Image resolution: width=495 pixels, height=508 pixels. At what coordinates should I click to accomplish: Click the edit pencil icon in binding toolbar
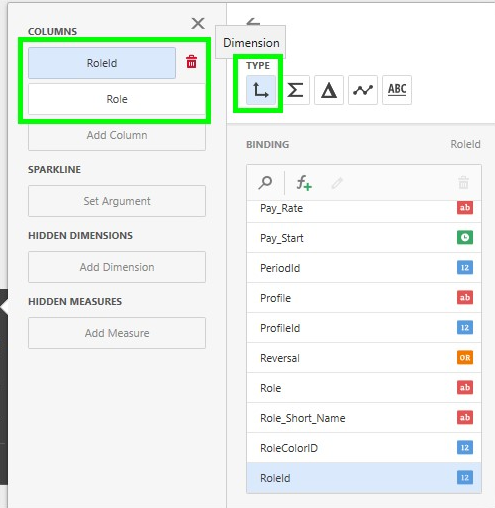coord(337,183)
